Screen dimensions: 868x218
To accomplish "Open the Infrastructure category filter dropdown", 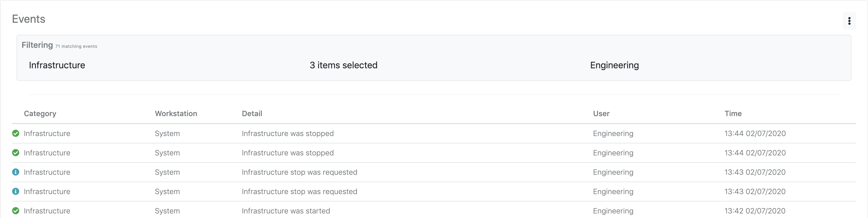I will (57, 65).
